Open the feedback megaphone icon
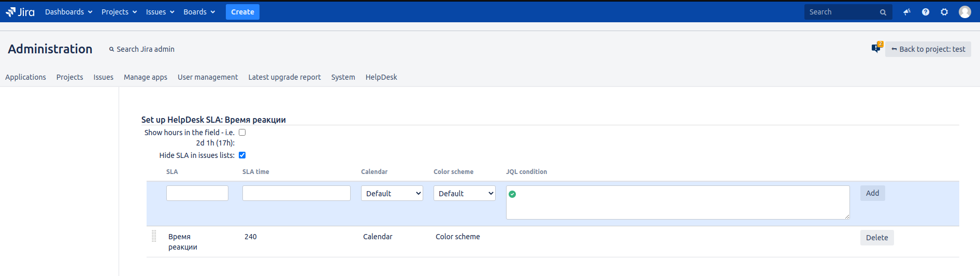 (907, 12)
